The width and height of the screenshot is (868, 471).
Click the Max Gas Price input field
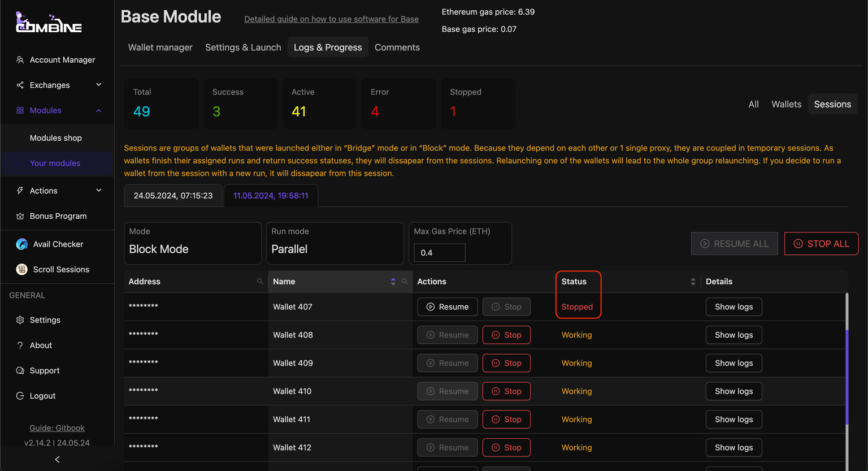click(x=439, y=253)
